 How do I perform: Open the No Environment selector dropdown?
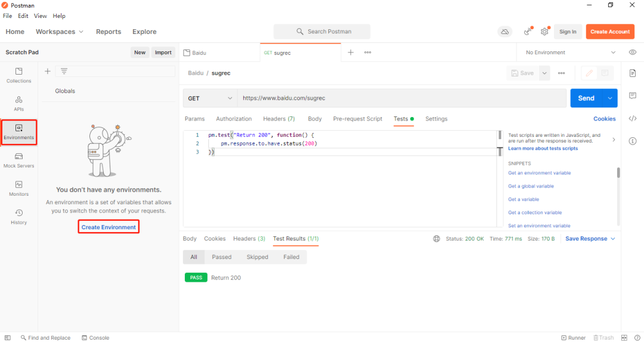pos(571,52)
